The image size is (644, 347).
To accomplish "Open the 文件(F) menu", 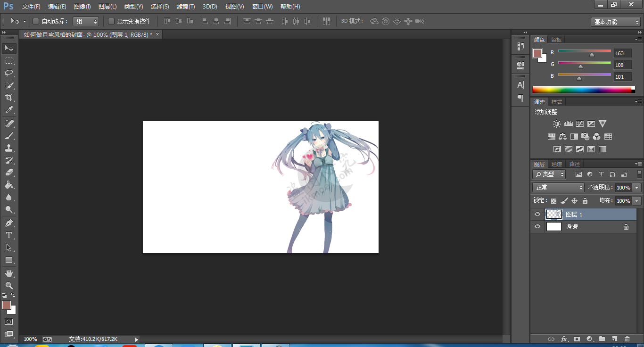I will pos(31,7).
